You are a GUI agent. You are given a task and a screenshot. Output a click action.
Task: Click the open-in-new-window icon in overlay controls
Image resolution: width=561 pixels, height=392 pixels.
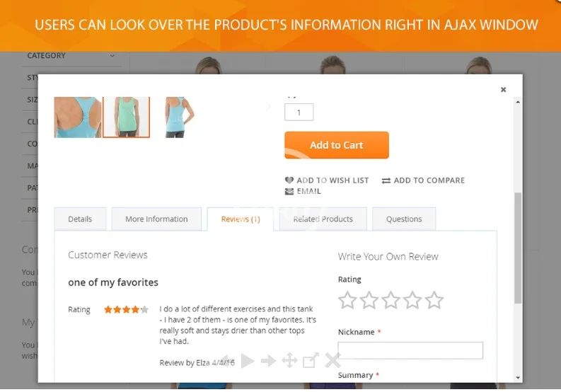tap(311, 361)
